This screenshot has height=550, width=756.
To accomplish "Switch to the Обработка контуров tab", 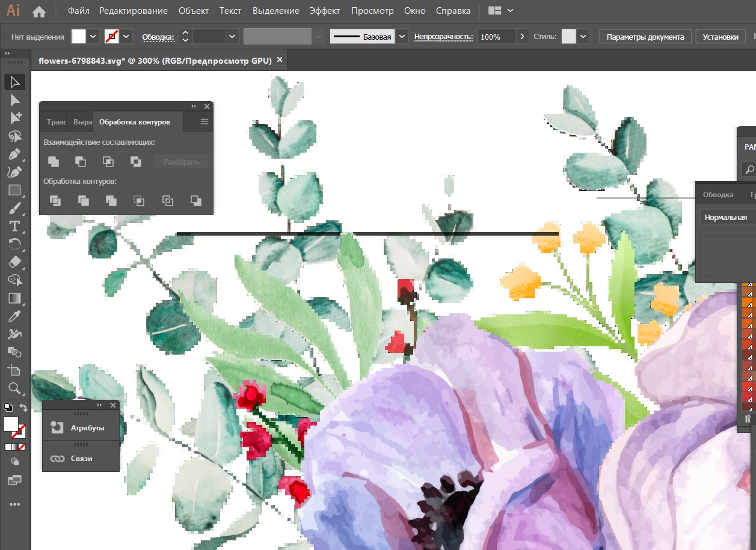I will [x=135, y=121].
